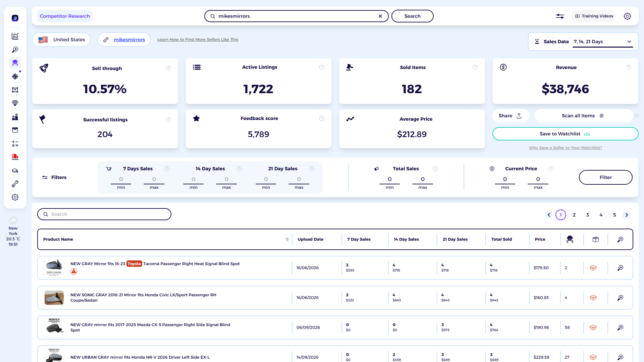Open the sidebar settings gear icon

(15, 197)
